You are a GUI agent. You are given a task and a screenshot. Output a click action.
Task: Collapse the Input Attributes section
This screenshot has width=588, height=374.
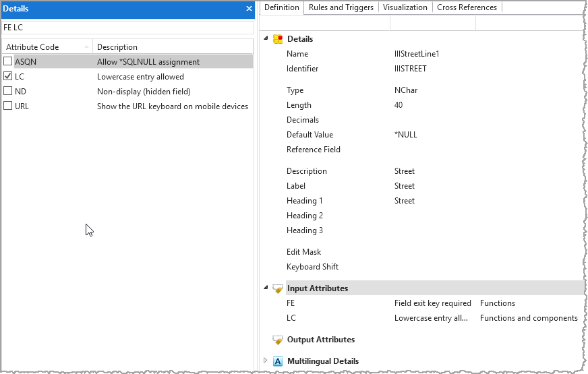click(x=266, y=288)
